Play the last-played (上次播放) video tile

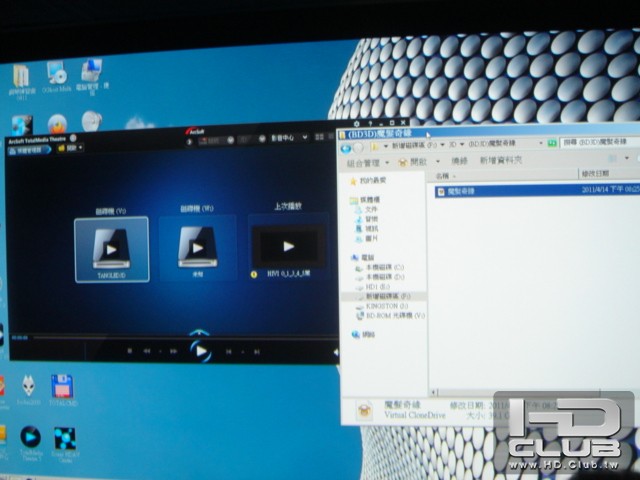click(289, 246)
